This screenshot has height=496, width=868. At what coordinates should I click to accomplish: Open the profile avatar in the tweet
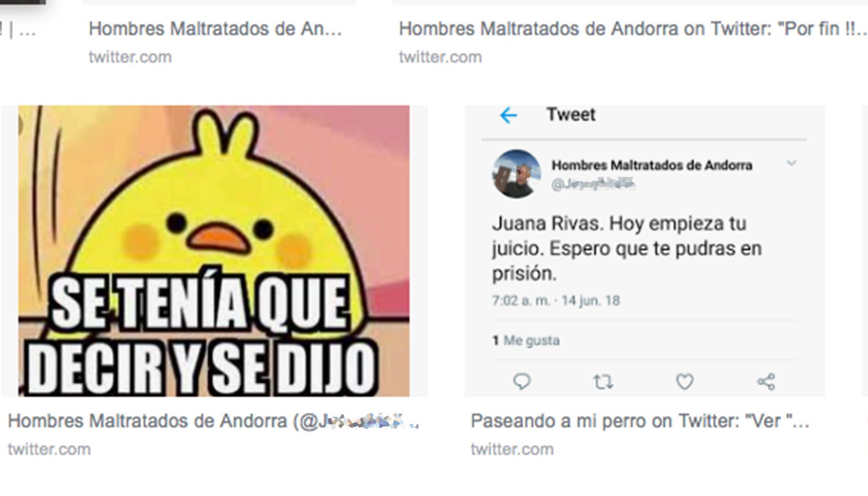click(x=516, y=174)
